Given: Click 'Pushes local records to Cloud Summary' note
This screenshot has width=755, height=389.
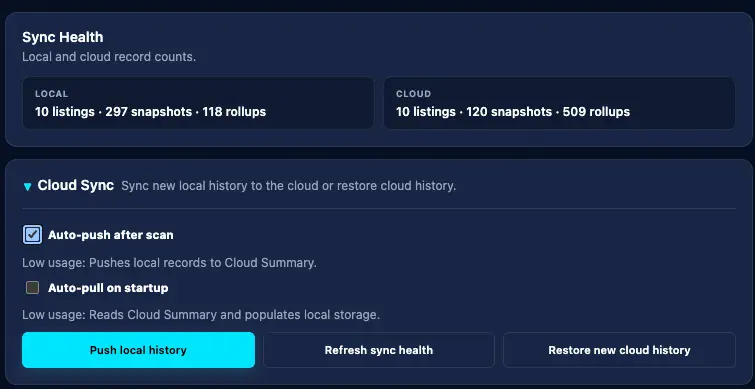Looking at the screenshot, I should [x=169, y=263].
